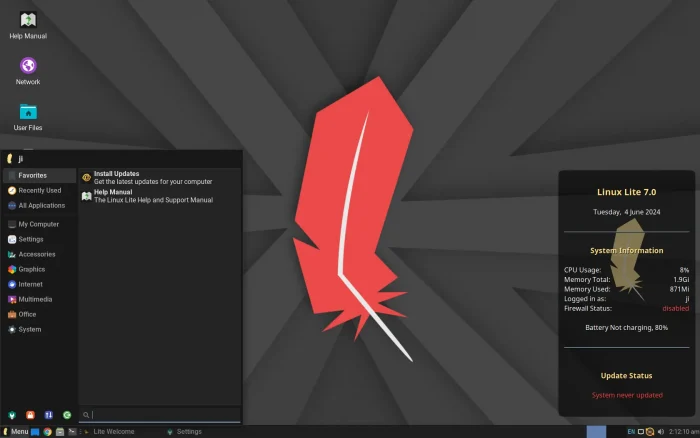
Task: Click the Menu button on taskbar
Action: pyautogui.click(x=15, y=431)
